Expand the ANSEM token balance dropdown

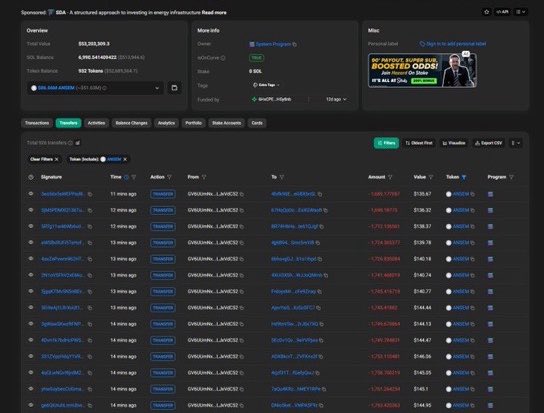tap(95, 88)
